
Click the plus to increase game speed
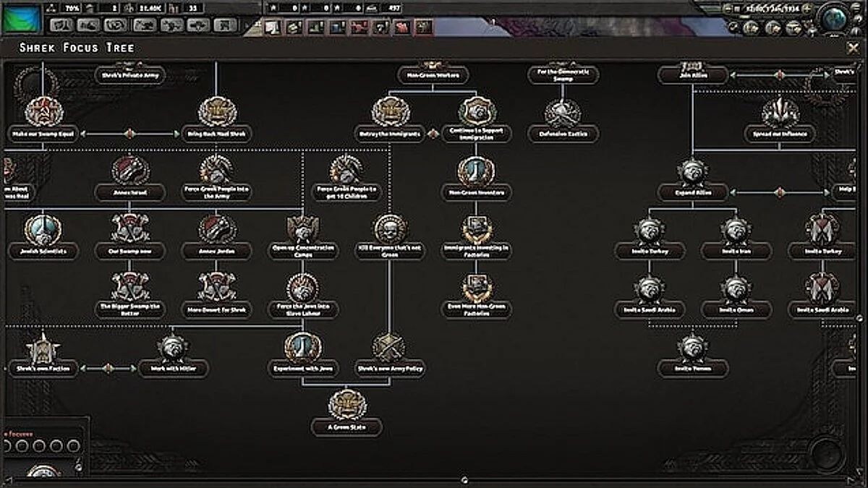tap(805, 7)
